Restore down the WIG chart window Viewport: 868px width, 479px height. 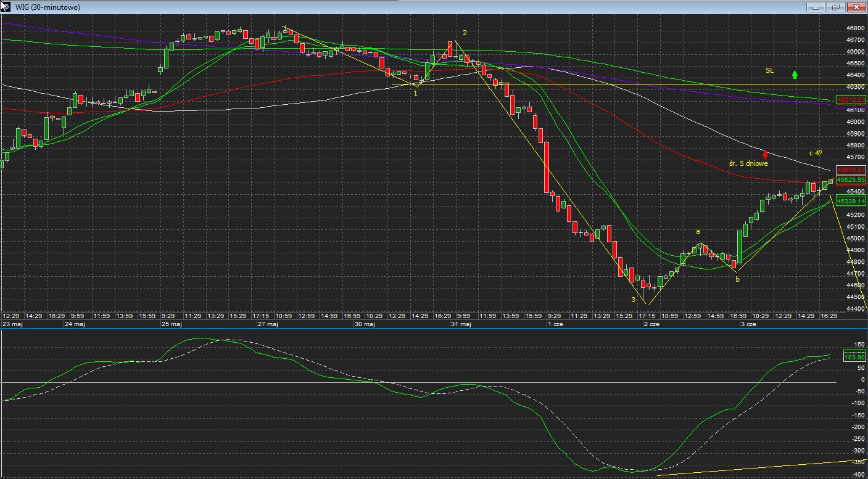[x=836, y=7]
